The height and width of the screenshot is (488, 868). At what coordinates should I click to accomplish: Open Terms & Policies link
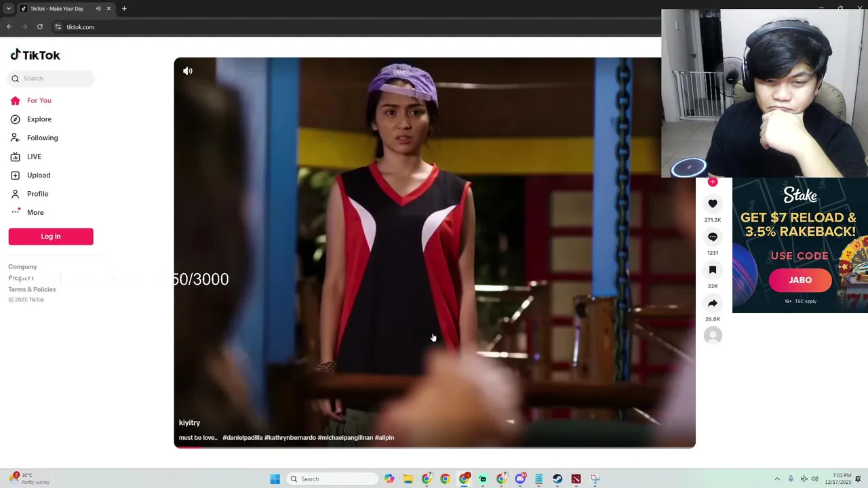point(32,289)
